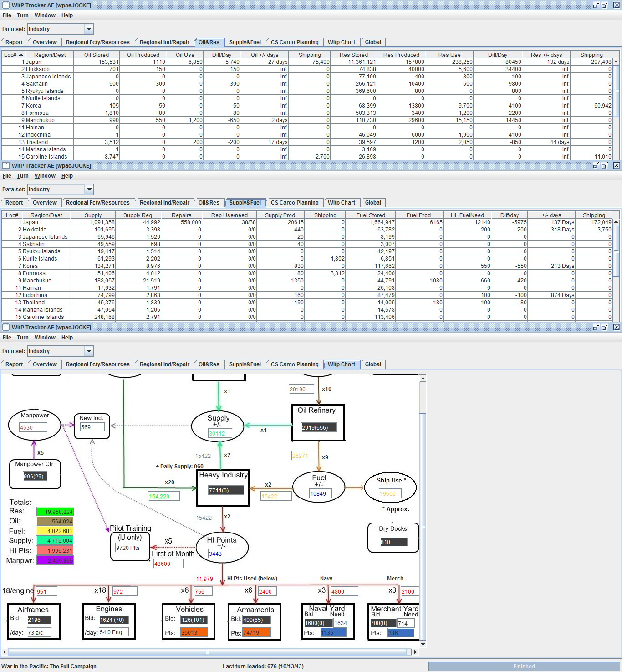This screenshot has height=672, width=622.
Task: Sort by the Oil Stored column header
Action: (x=97, y=55)
